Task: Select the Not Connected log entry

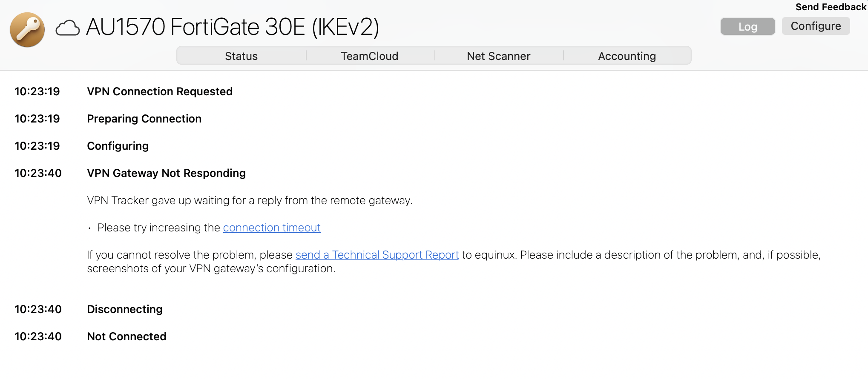Action: (126, 336)
